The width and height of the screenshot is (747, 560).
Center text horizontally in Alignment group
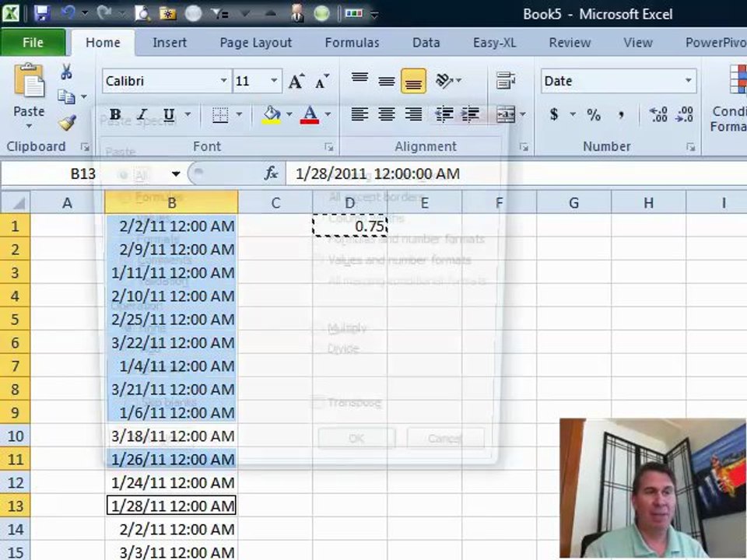tap(387, 114)
